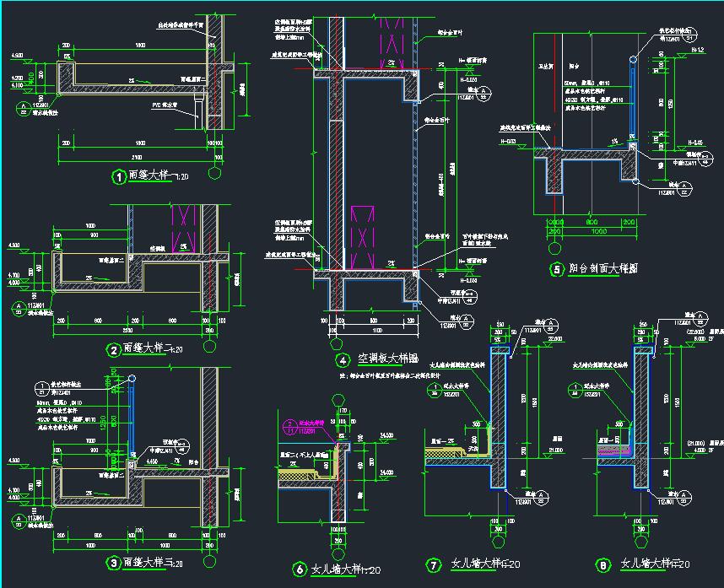Select the title text 雨篷大样一
724x588 pixels.
(x=152, y=175)
